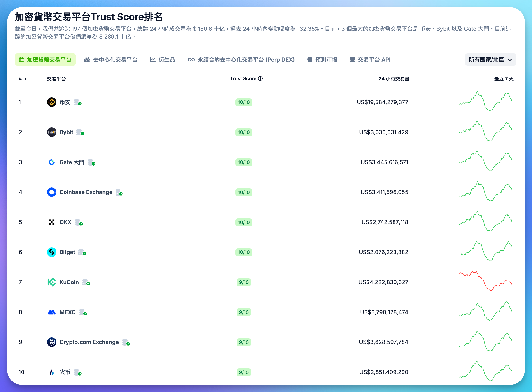532x392 pixels.
Task: Open the 永續合約去中心化交易平台 (Perp DEX) tab
Action: click(x=241, y=60)
